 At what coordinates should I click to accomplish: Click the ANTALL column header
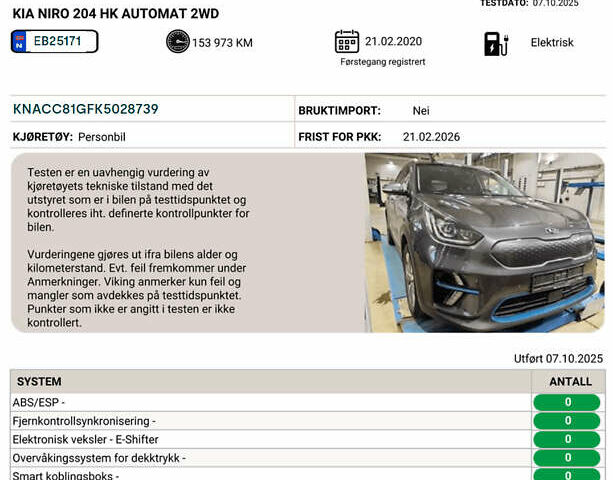click(x=570, y=381)
